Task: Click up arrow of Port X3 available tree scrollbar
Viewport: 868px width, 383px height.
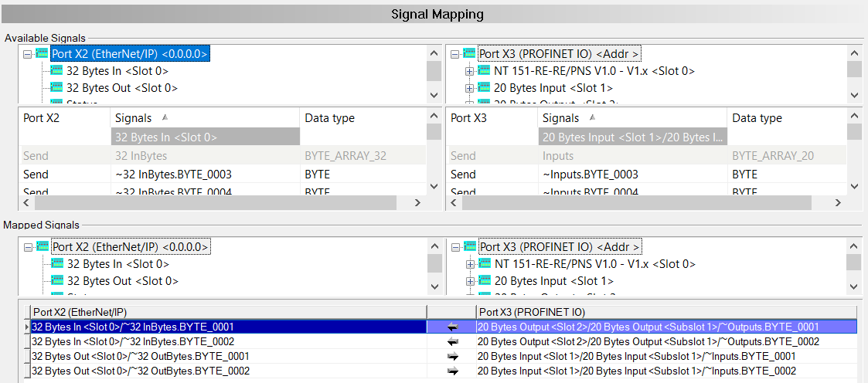Action: click(x=853, y=53)
